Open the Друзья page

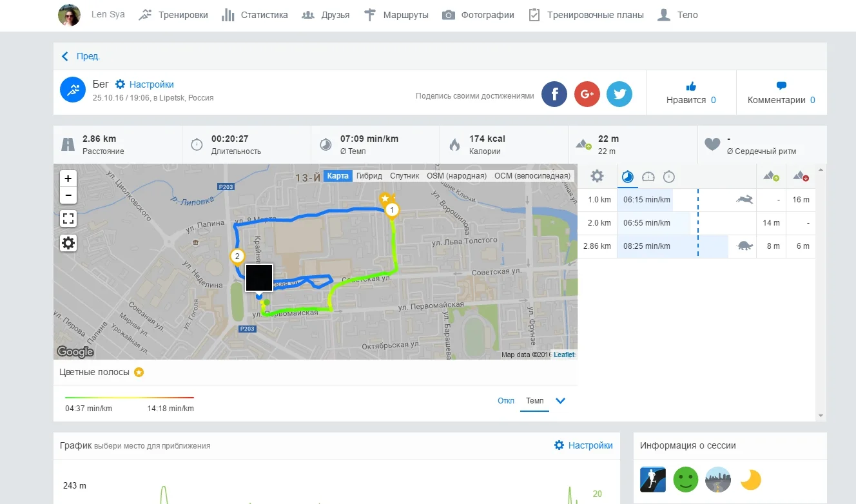(x=326, y=15)
